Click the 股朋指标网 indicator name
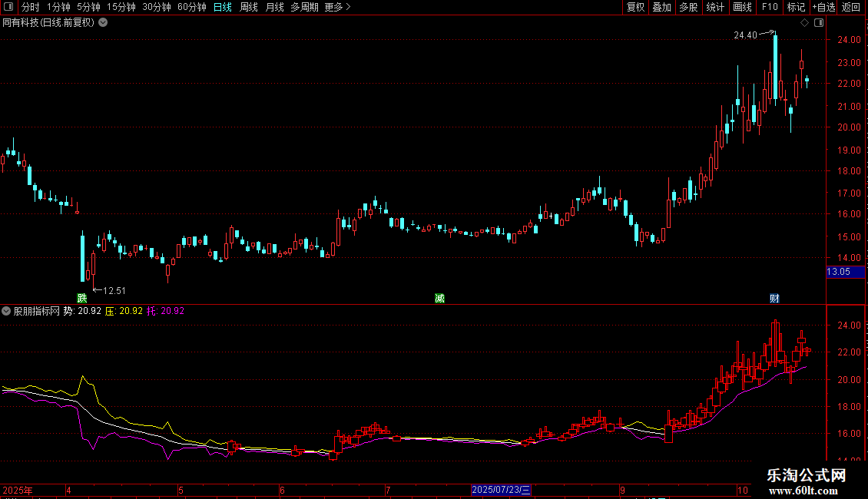868x499 pixels. [x=37, y=311]
